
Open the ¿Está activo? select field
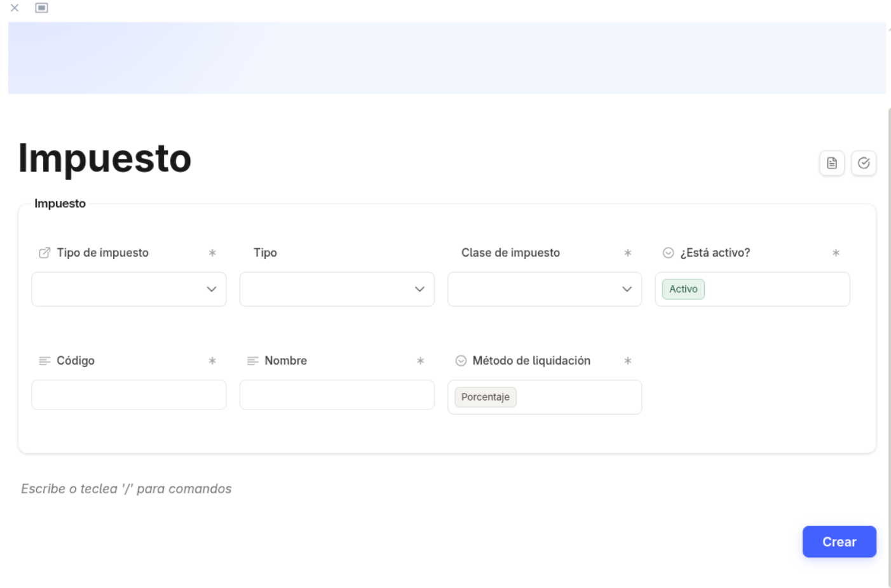click(752, 289)
